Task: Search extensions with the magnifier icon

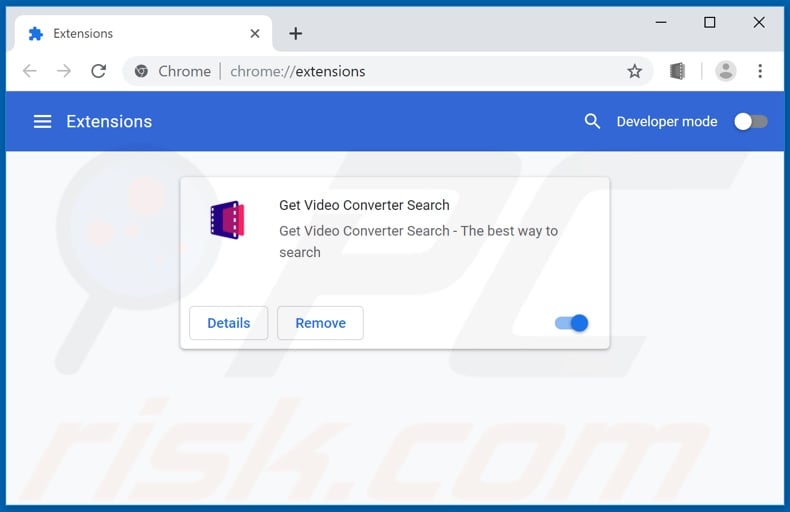Action: 592,121
